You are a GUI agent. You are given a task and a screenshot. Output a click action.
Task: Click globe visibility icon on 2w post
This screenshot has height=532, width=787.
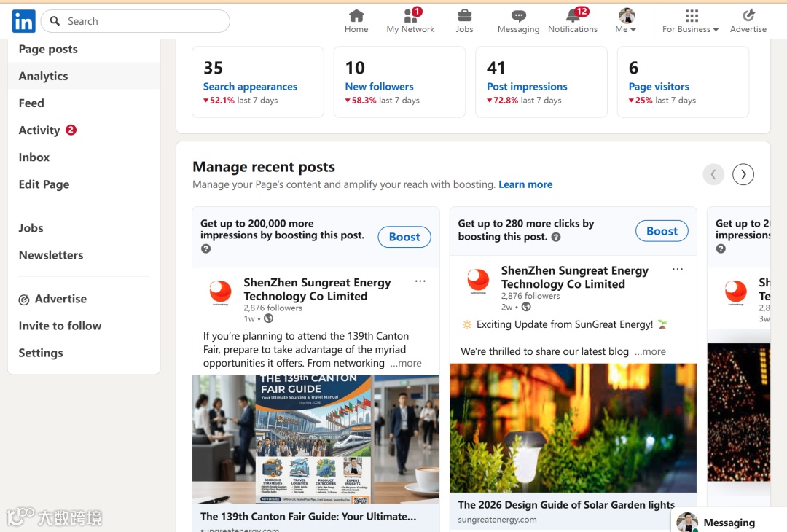pos(526,307)
